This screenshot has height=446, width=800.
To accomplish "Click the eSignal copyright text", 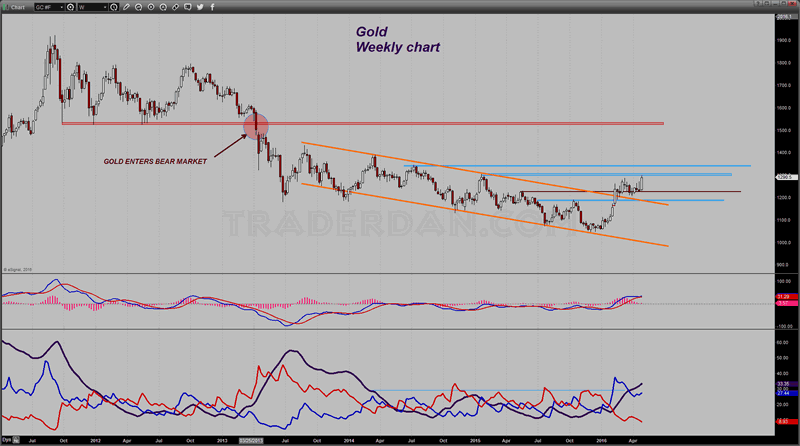I will pos(18,269).
